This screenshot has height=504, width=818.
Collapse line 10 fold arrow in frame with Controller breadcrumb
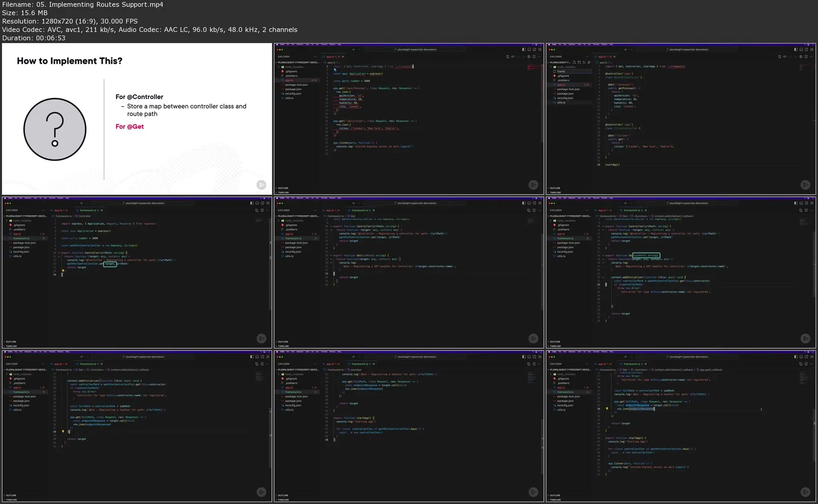[59, 253]
